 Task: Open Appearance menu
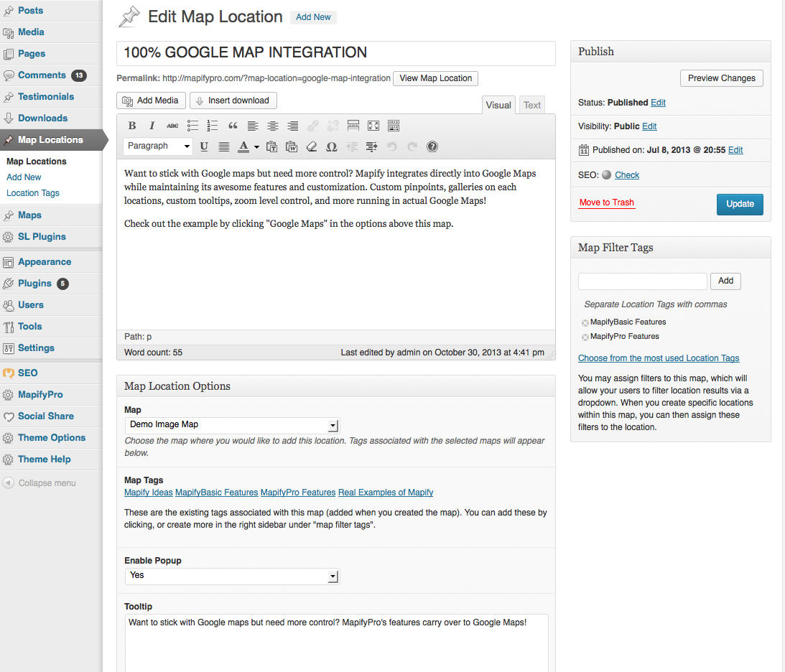(x=45, y=262)
